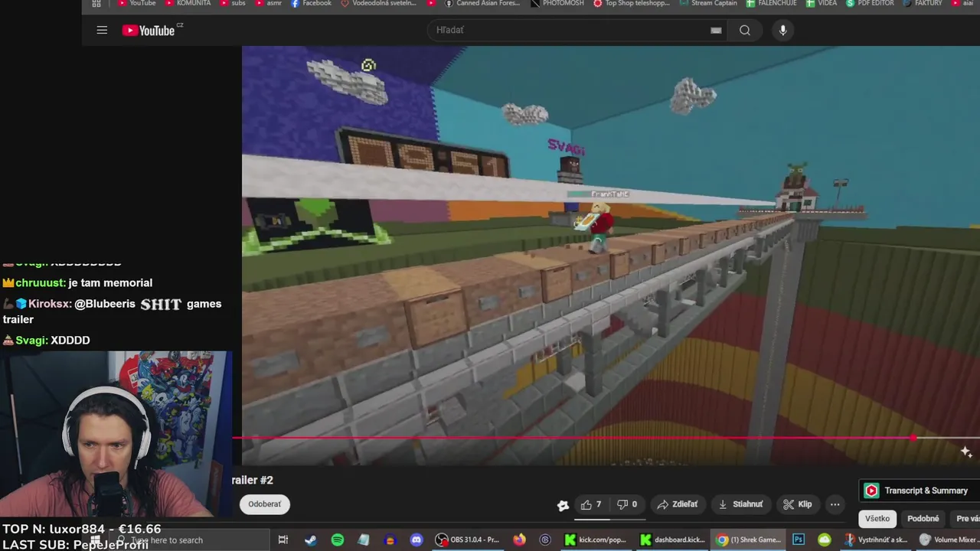The width and height of the screenshot is (980, 551).
Task: Open the circular app icon after Firefox
Action: point(545,540)
